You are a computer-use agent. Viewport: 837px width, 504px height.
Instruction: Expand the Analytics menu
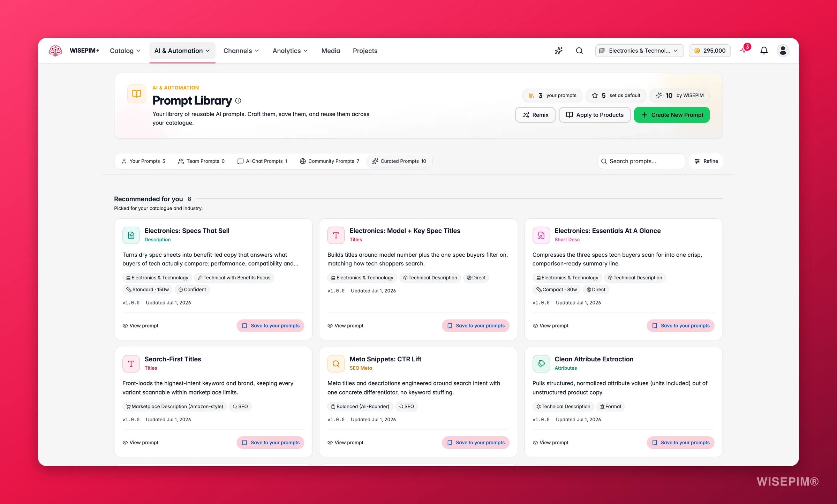coord(290,51)
